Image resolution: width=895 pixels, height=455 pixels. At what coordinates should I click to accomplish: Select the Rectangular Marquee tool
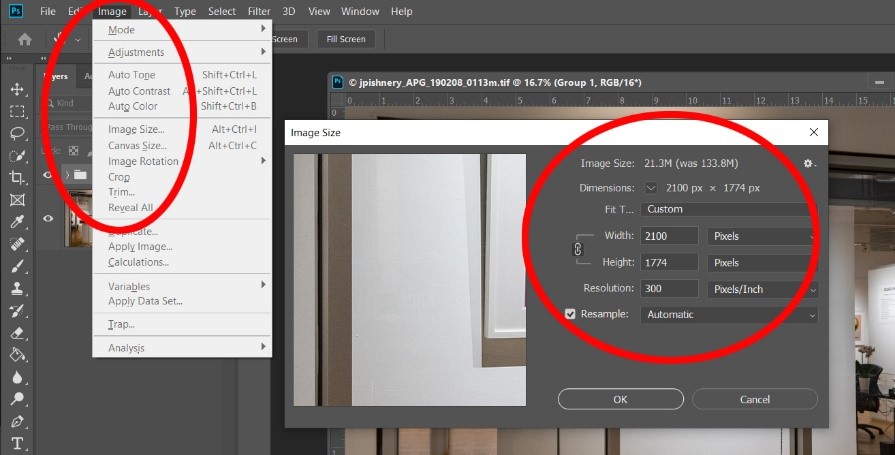coord(17,111)
